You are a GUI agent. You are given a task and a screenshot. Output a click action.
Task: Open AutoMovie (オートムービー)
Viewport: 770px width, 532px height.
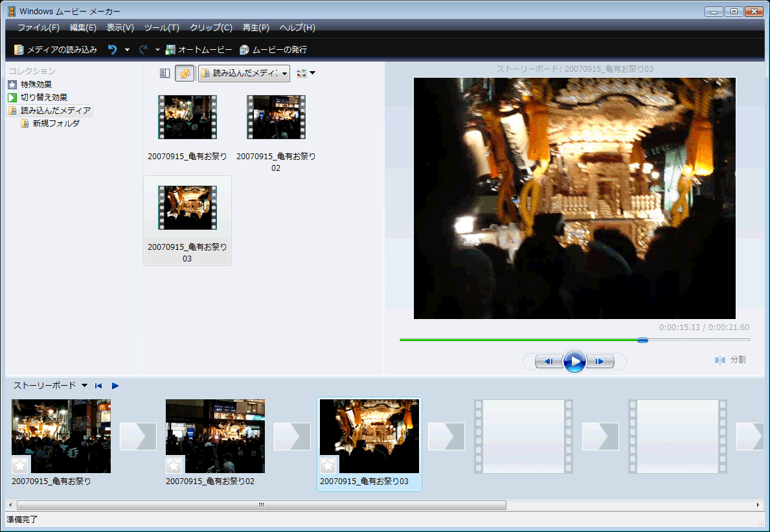pos(199,50)
